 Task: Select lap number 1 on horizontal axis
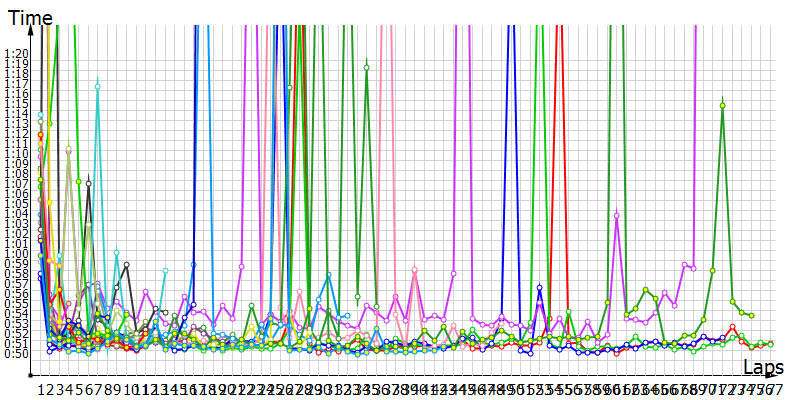pyautogui.click(x=41, y=388)
